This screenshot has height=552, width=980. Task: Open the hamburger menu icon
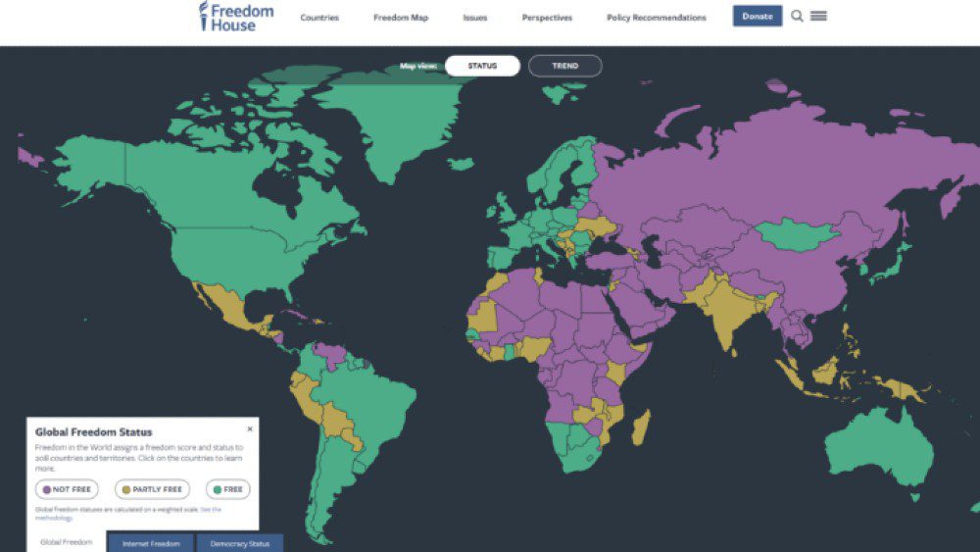818,17
